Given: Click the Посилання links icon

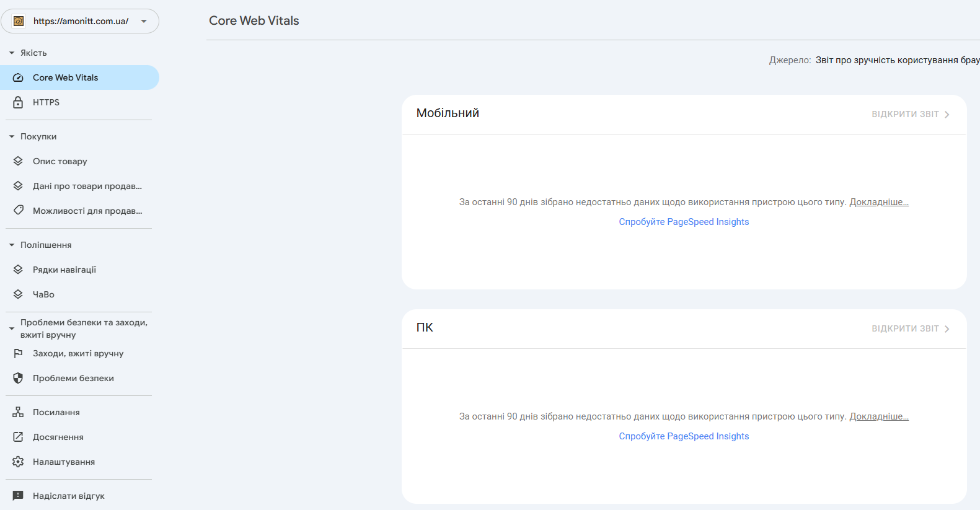Looking at the screenshot, I should (18, 412).
